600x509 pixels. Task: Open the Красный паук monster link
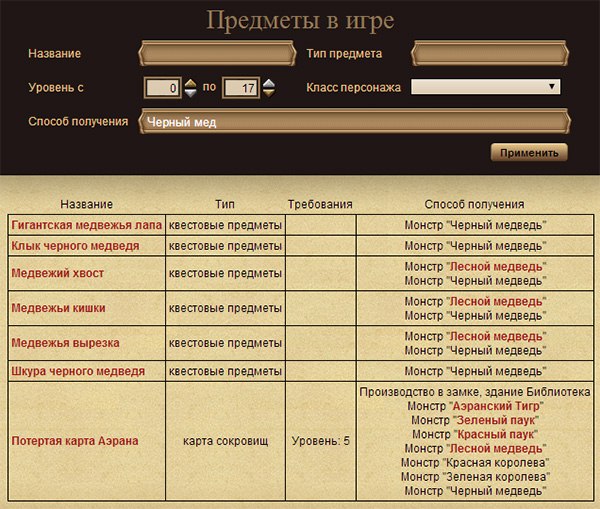[x=496, y=434]
